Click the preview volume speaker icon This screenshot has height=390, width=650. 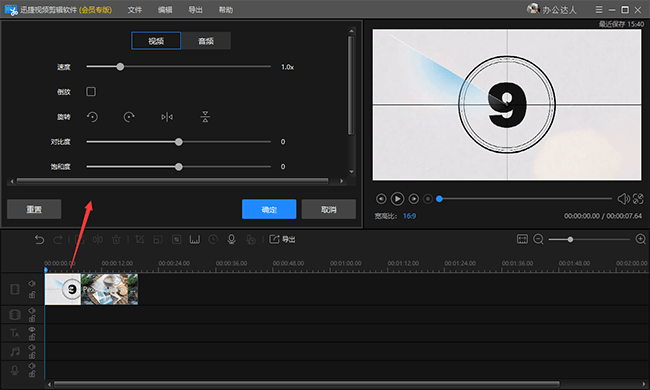pos(623,199)
